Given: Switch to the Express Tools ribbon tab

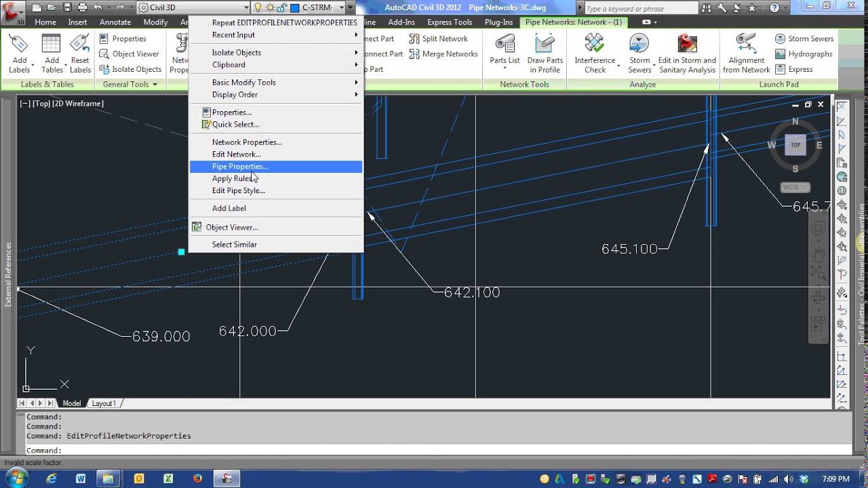Looking at the screenshot, I should [450, 22].
